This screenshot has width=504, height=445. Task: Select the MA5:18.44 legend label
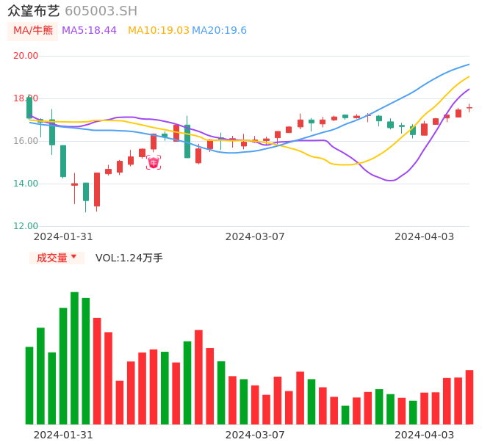89,30
